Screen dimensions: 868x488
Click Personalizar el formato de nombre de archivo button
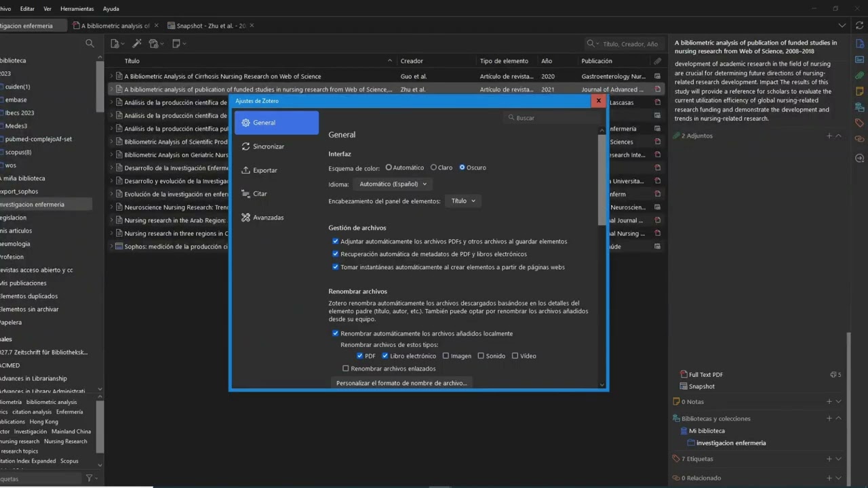pos(401,383)
